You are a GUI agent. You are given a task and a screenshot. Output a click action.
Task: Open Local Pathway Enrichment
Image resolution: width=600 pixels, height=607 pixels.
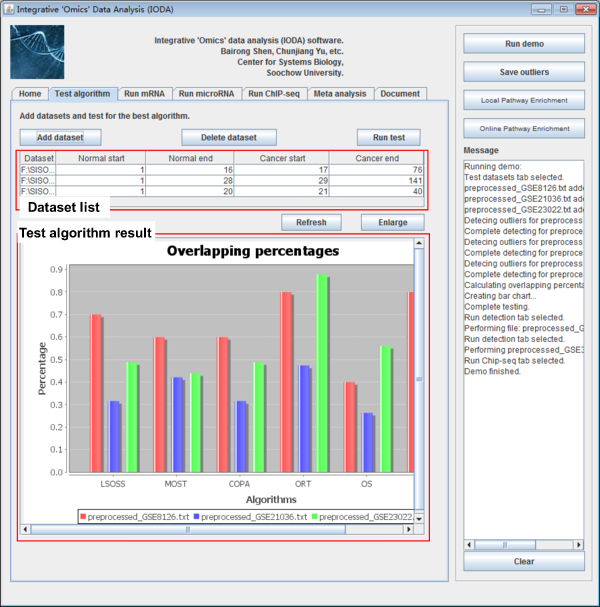point(524,100)
